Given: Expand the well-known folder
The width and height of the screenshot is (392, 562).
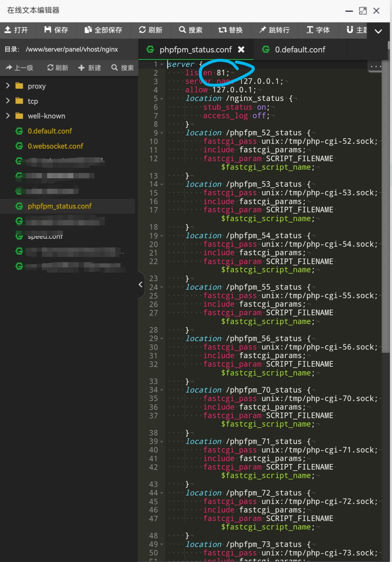Looking at the screenshot, I should tap(8, 116).
